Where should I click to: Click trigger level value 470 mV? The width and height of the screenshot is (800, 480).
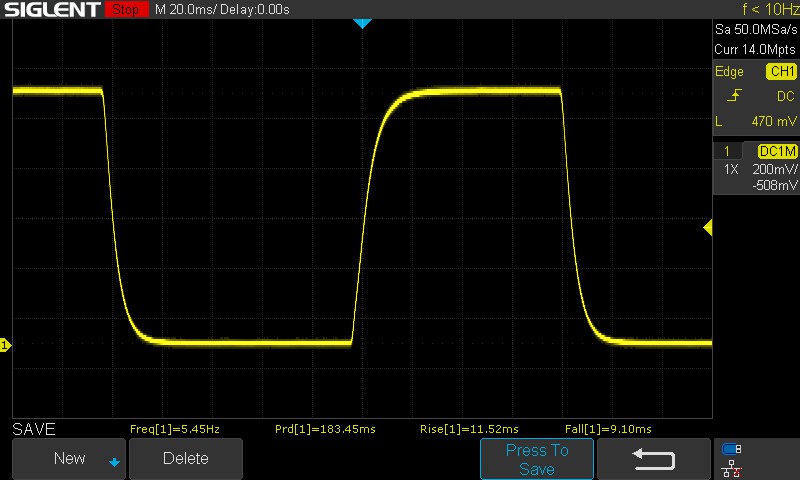tap(774, 121)
